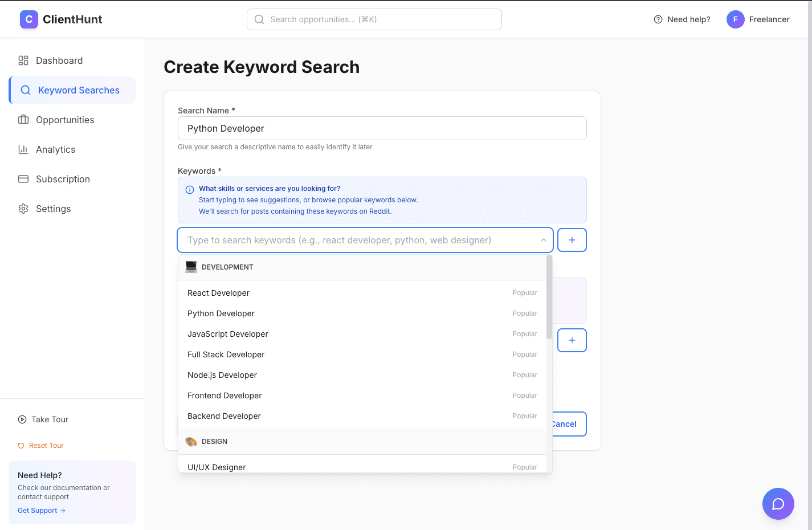Viewport: 812px width, 530px height.
Task: Click the ClientHunt logo icon
Action: pyautogui.click(x=28, y=19)
